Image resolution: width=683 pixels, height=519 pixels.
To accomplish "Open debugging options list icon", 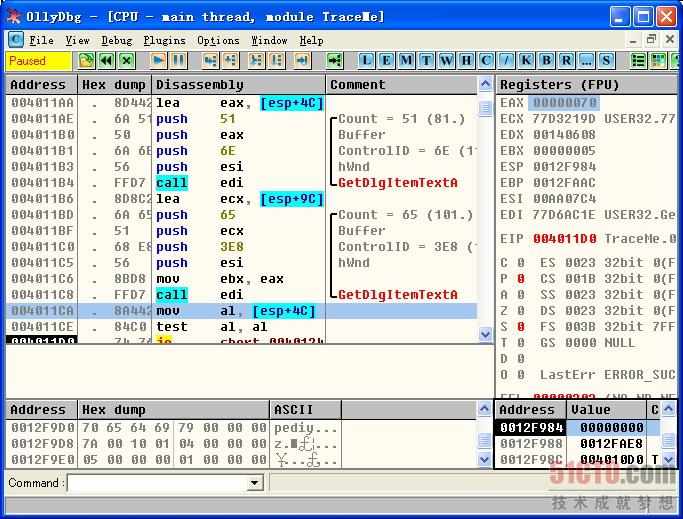I will [639, 60].
